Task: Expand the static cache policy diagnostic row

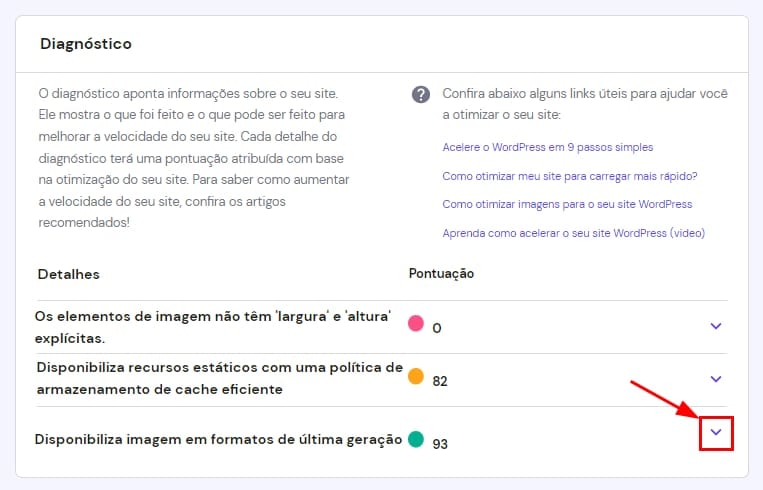Action: pos(715,379)
